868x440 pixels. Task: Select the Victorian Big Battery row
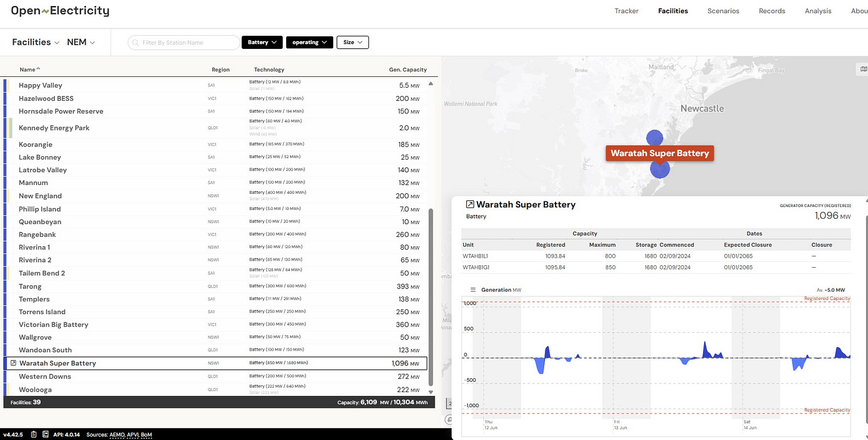coord(215,325)
